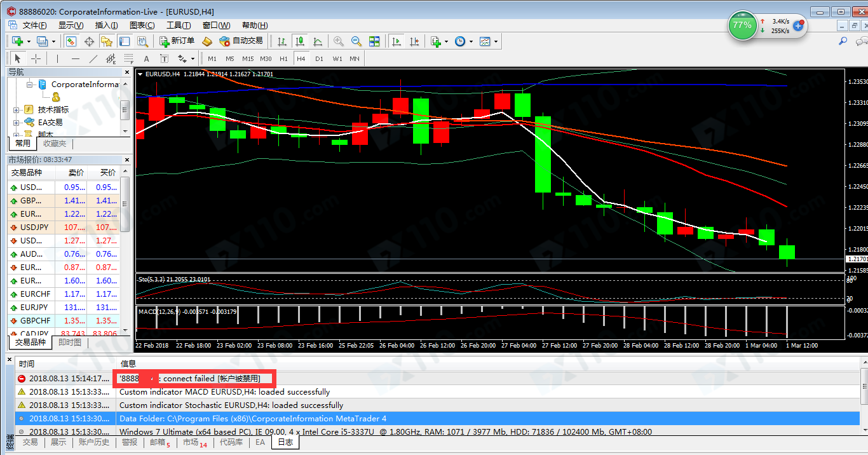The width and height of the screenshot is (868, 455).
Task: Expand 技术指标 node in navigator
Action: click(x=16, y=110)
